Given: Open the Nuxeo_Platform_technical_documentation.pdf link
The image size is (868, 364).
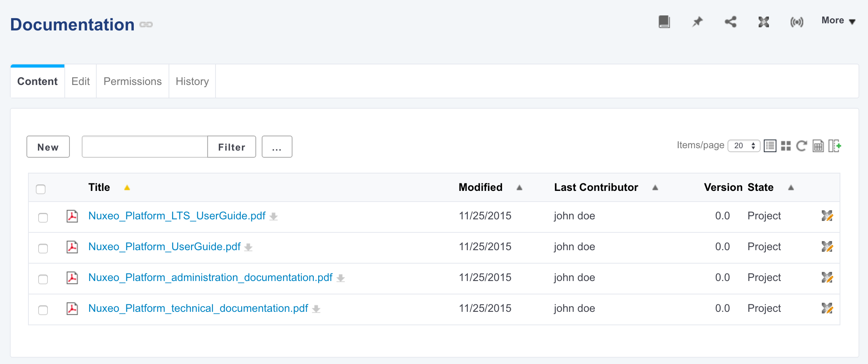Looking at the screenshot, I should [x=198, y=308].
